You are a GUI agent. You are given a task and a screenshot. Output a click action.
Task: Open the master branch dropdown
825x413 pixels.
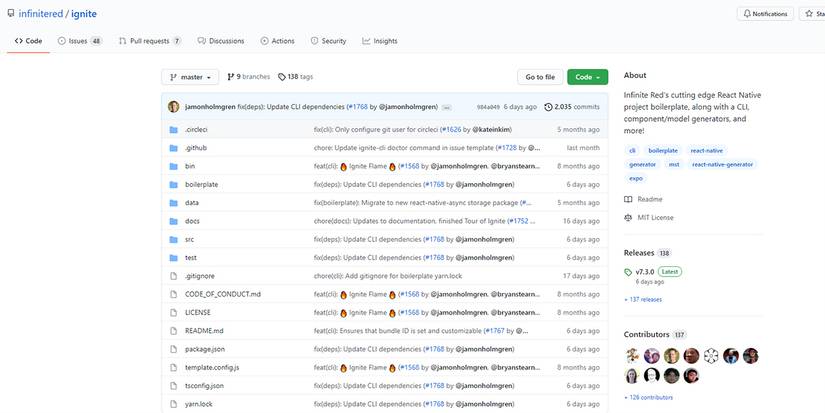[x=190, y=77]
